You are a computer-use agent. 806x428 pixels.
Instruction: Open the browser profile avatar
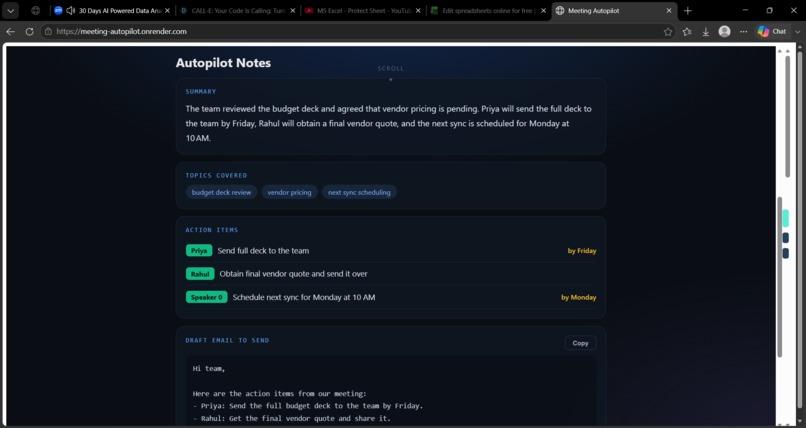pos(725,32)
